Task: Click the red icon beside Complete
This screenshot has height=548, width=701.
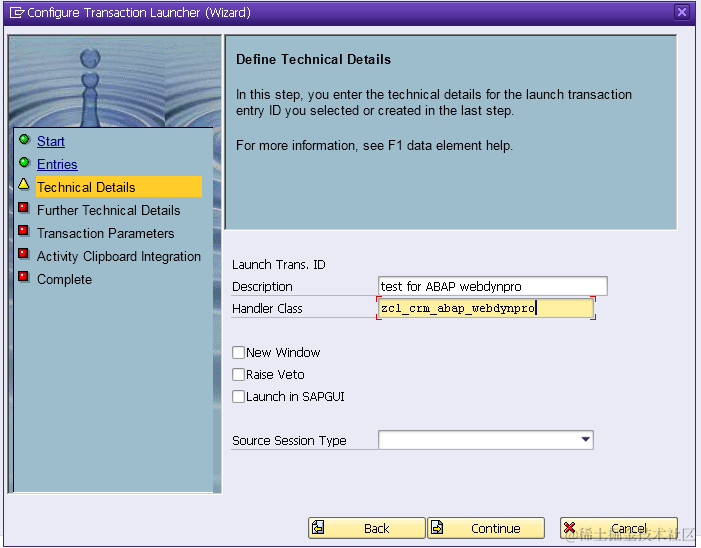Action: [24, 277]
